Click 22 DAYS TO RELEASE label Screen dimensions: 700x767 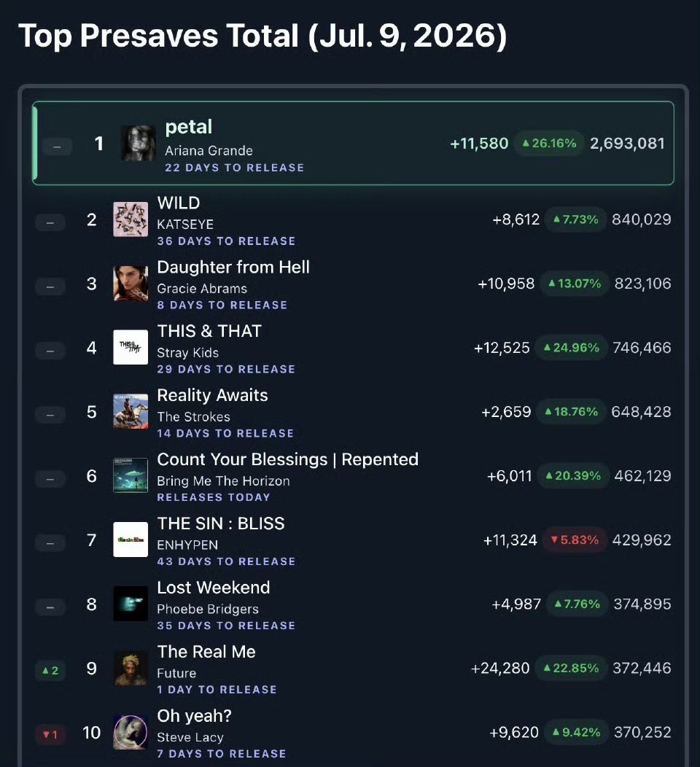[234, 168]
